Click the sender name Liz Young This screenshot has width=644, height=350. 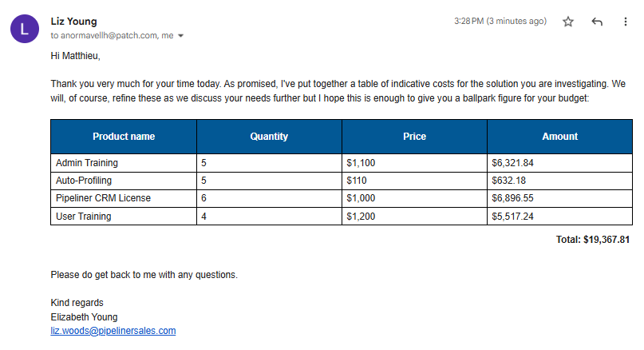74,22
